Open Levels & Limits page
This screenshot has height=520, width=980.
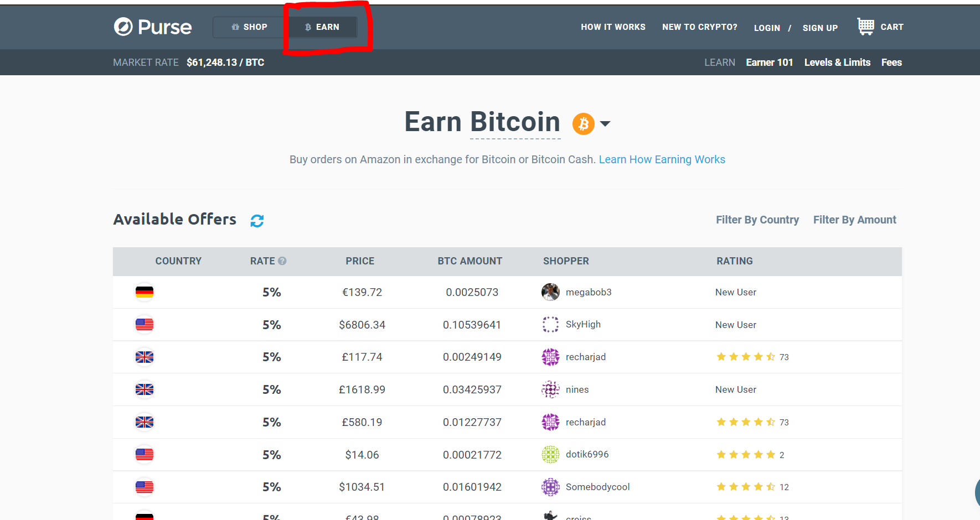pos(837,63)
